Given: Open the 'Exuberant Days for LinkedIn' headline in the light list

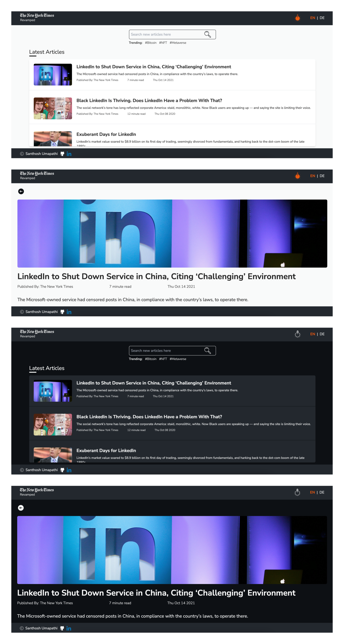Looking at the screenshot, I should click(106, 134).
